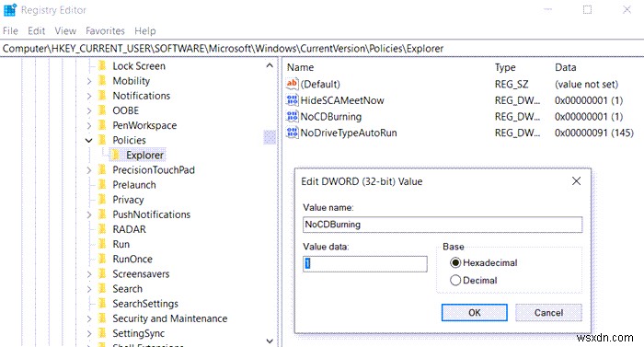Expand the Mobility key
This screenshot has height=347, width=644.
click(x=89, y=81)
